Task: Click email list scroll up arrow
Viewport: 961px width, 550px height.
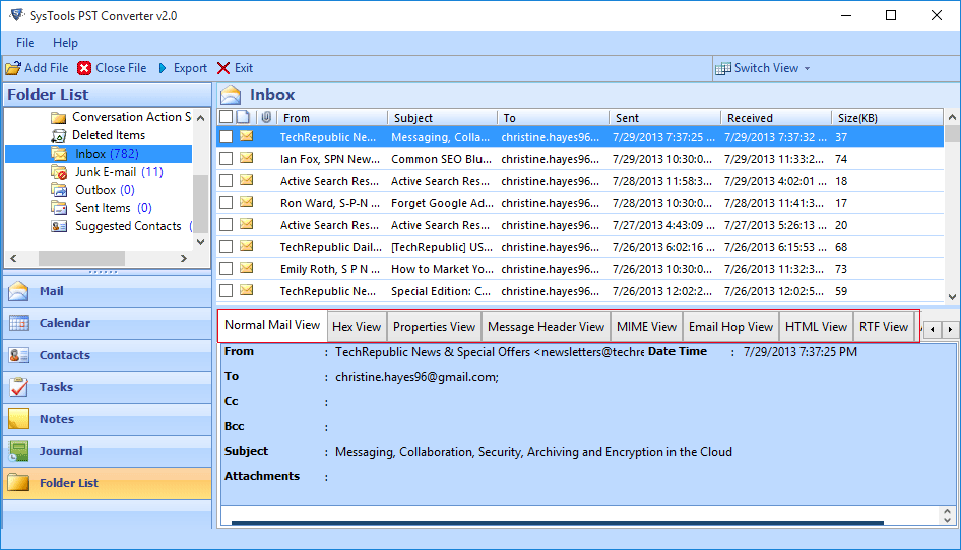Action: pyautogui.click(x=952, y=117)
